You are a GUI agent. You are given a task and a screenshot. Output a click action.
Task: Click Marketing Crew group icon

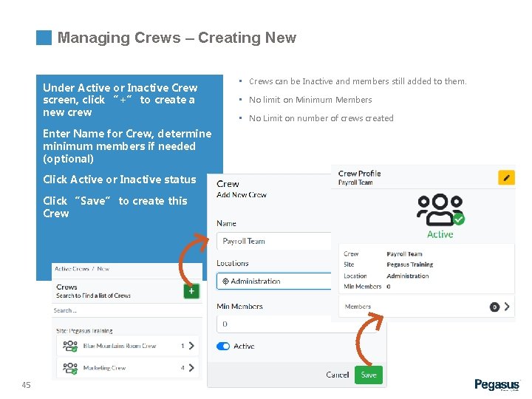click(x=70, y=367)
